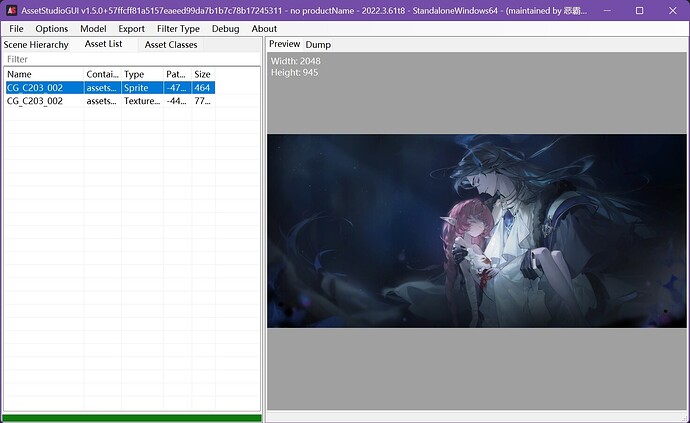Open the About menu
The width and height of the screenshot is (690, 423).
pyautogui.click(x=264, y=29)
